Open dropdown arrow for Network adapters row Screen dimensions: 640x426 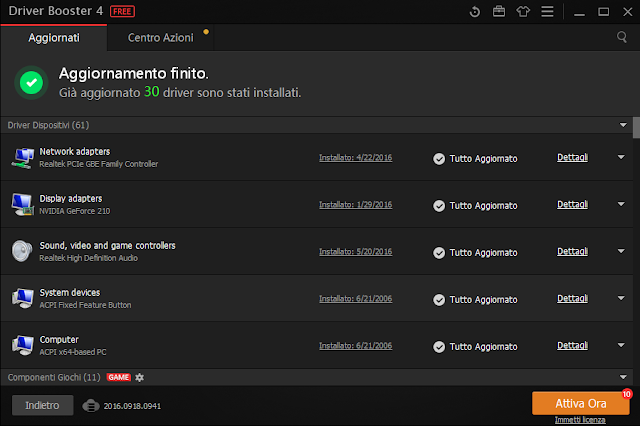621,157
